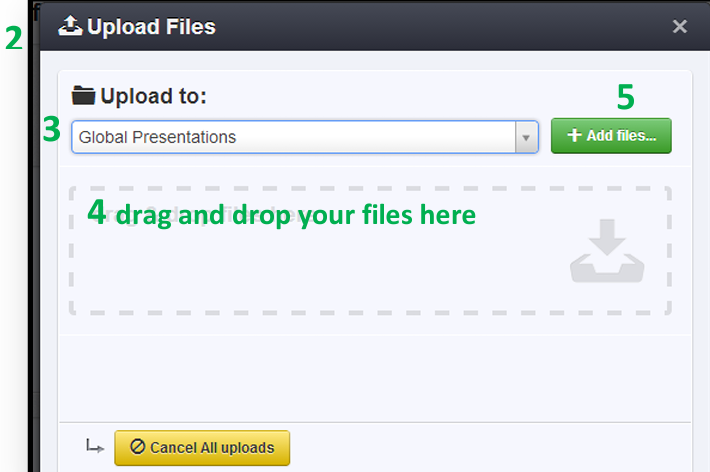Click the empty upload queue area below drop zone

pos(375,378)
